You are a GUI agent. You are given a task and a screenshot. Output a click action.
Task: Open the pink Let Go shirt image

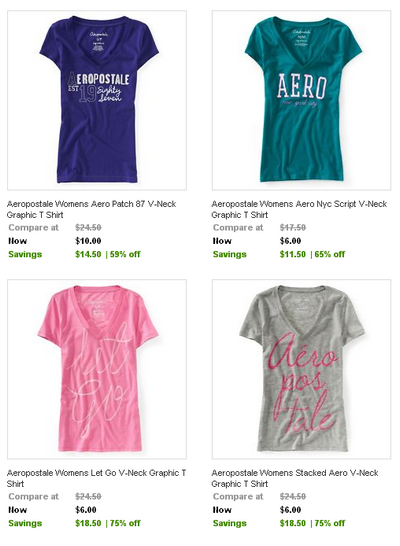[x=97, y=369]
